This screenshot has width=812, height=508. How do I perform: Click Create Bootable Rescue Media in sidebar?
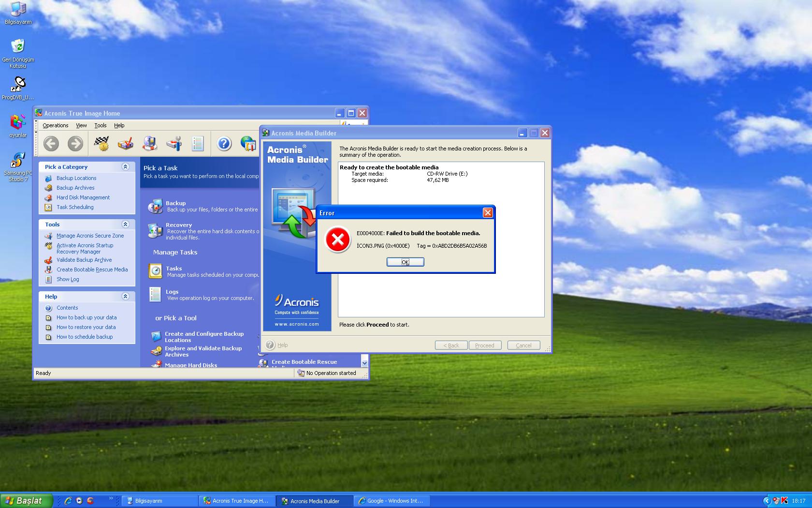(92, 269)
